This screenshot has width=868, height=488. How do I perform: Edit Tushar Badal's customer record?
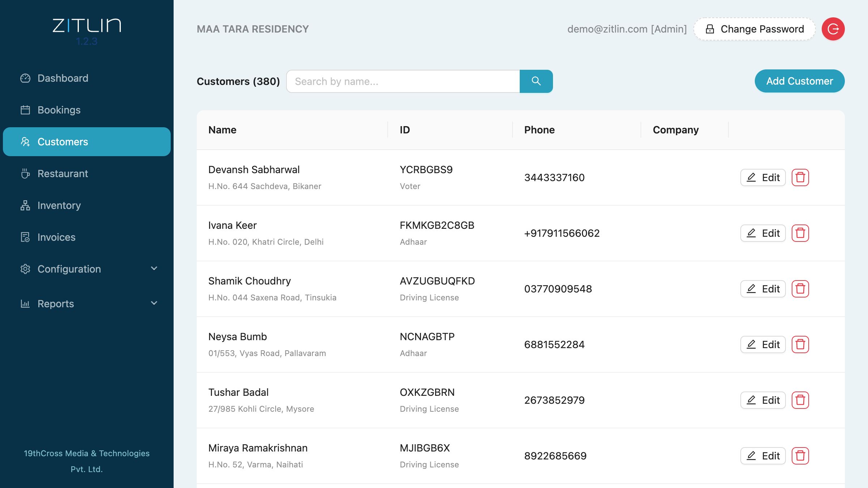click(x=763, y=400)
